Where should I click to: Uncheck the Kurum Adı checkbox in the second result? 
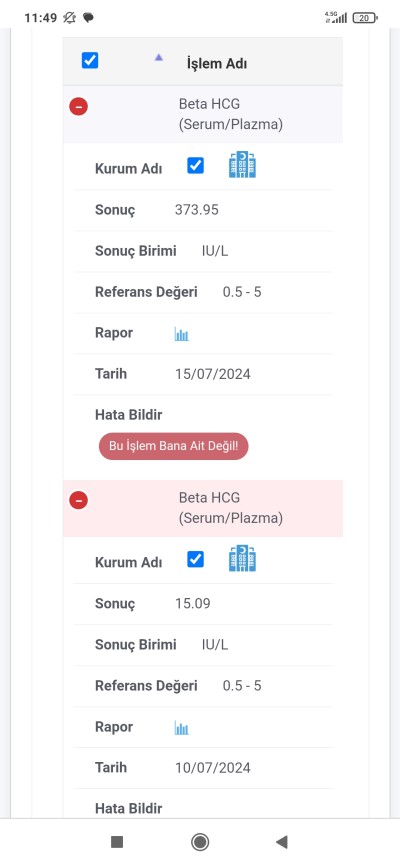195,559
